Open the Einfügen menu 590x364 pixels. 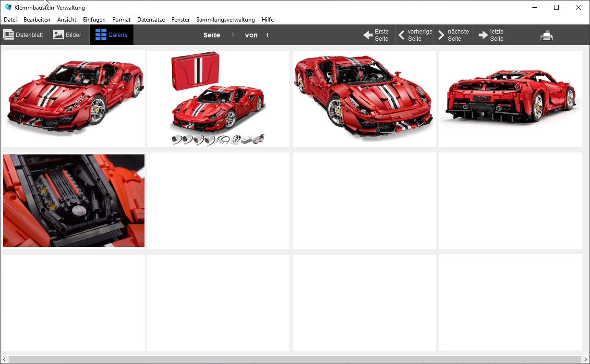click(94, 20)
